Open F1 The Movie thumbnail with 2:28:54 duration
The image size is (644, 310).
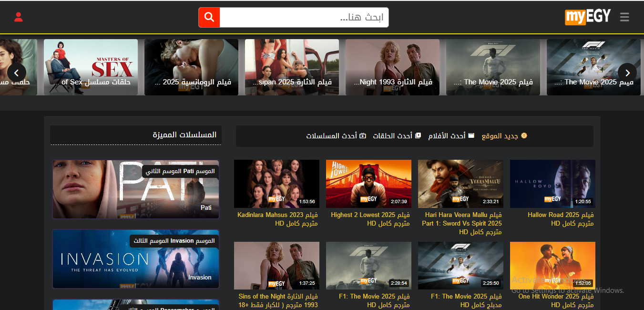coord(368,266)
